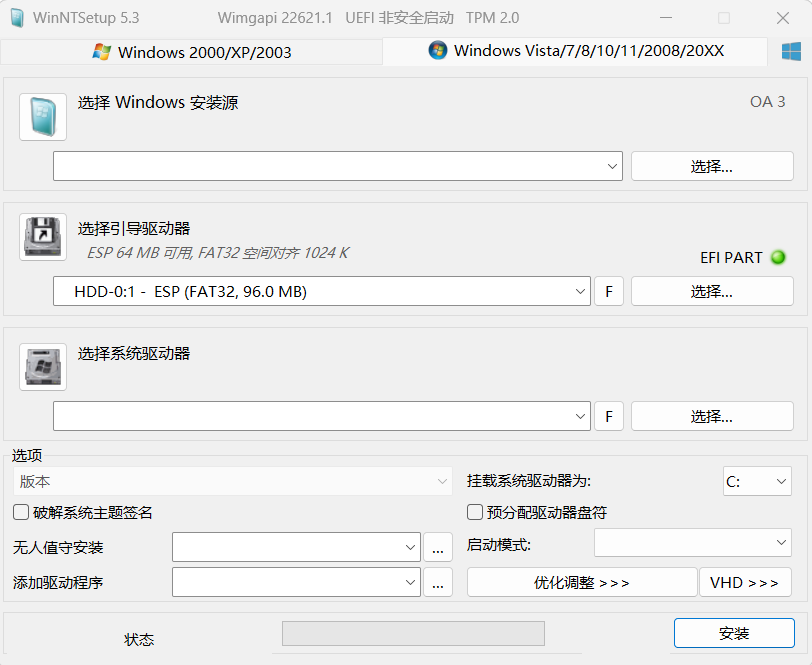Screen dimensions: 812x665
Task: Click the system drive icon
Action: point(43,367)
